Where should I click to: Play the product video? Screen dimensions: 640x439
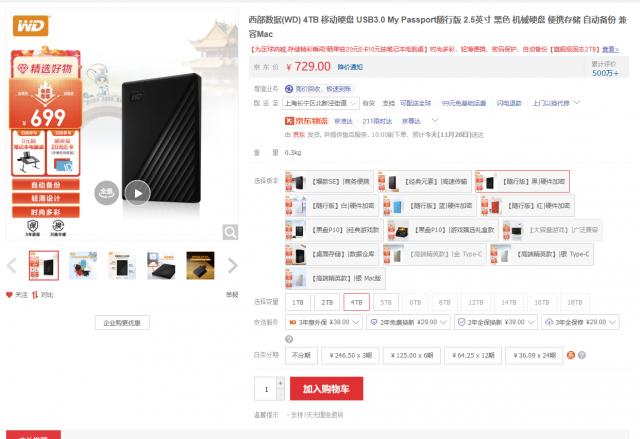(x=138, y=193)
